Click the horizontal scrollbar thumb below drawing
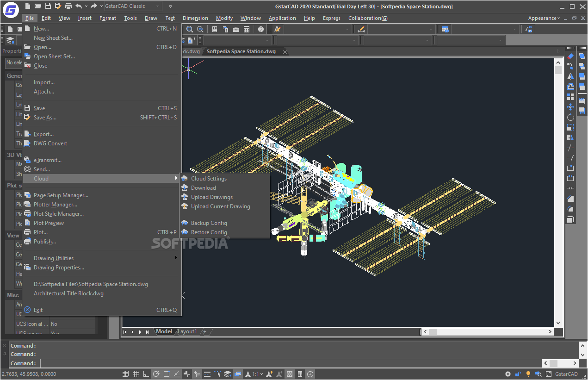588x380 pixels. click(x=433, y=331)
